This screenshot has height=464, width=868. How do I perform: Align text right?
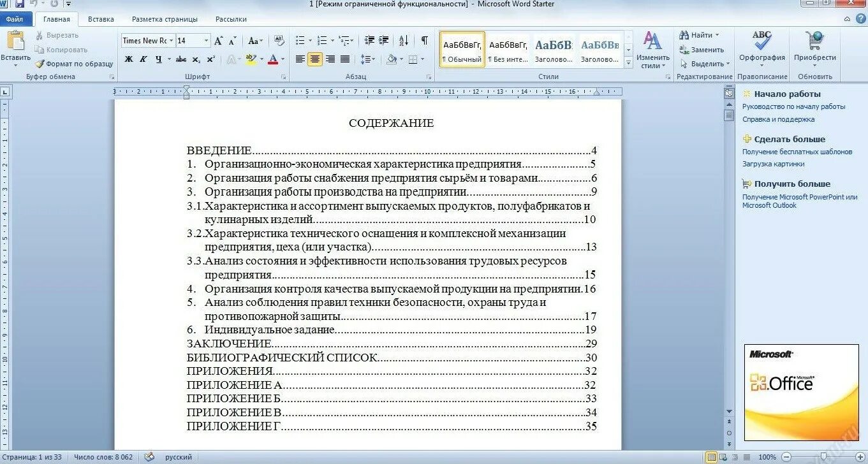pyautogui.click(x=330, y=59)
